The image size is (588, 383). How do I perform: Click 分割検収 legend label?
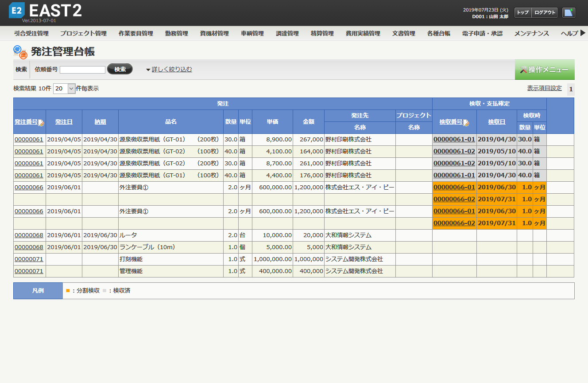pyautogui.click(x=88, y=291)
